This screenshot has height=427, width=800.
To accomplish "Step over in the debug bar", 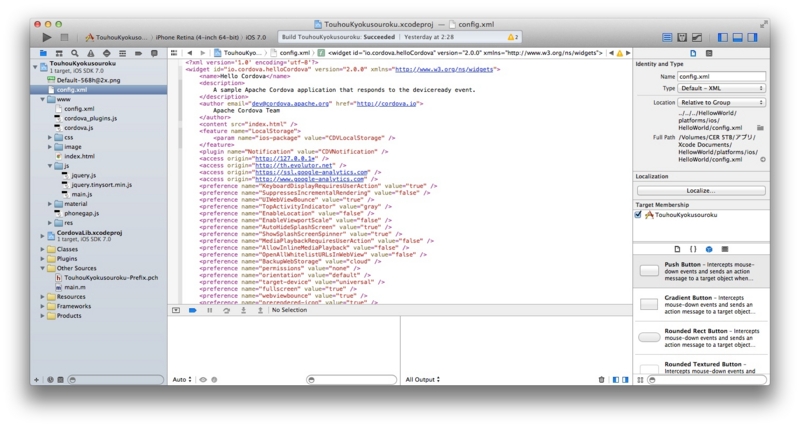I will (x=226, y=310).
